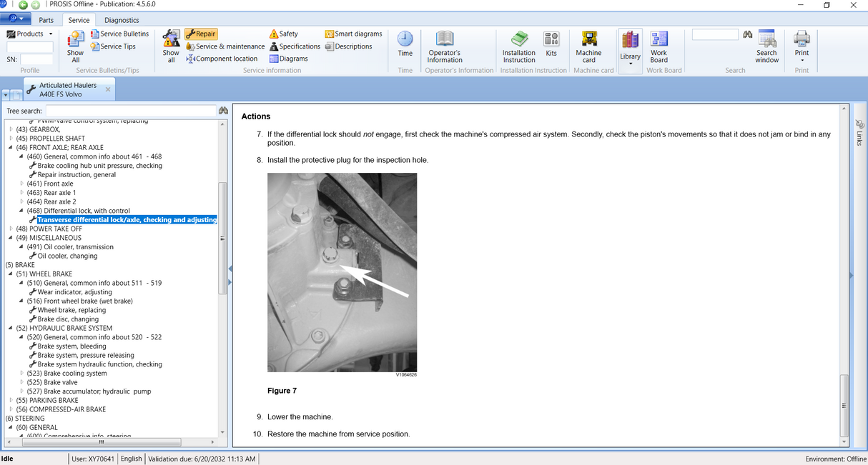The image size is (868, 465).
Task: Open the Print dropdown
Action: [x=802, y=46]
